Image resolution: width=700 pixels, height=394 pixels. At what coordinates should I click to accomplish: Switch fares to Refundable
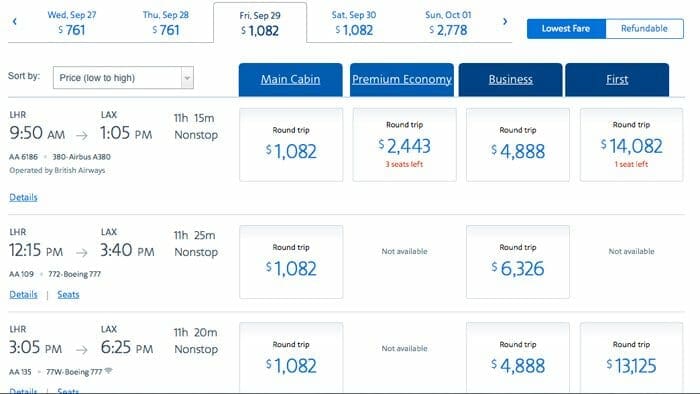(x=644, y=29)
